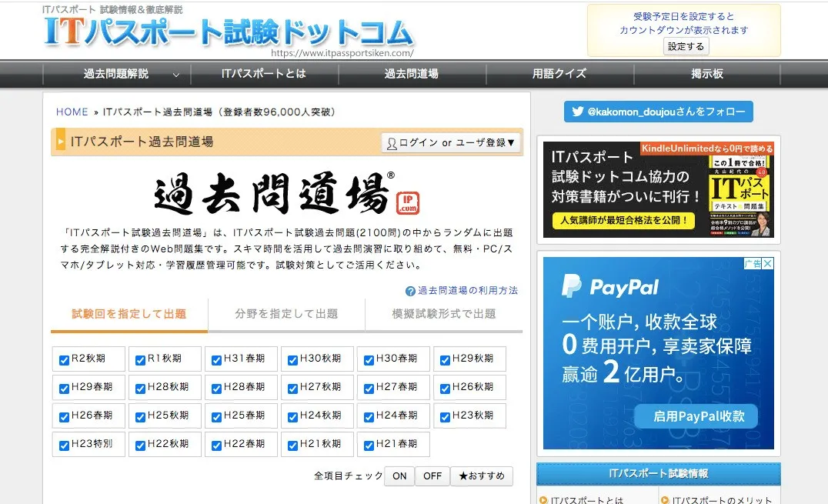The width and height of the screenshot is (828, 504).
Task: Toggle the H24春期 checkbox
Action: (x=369, y=417)
